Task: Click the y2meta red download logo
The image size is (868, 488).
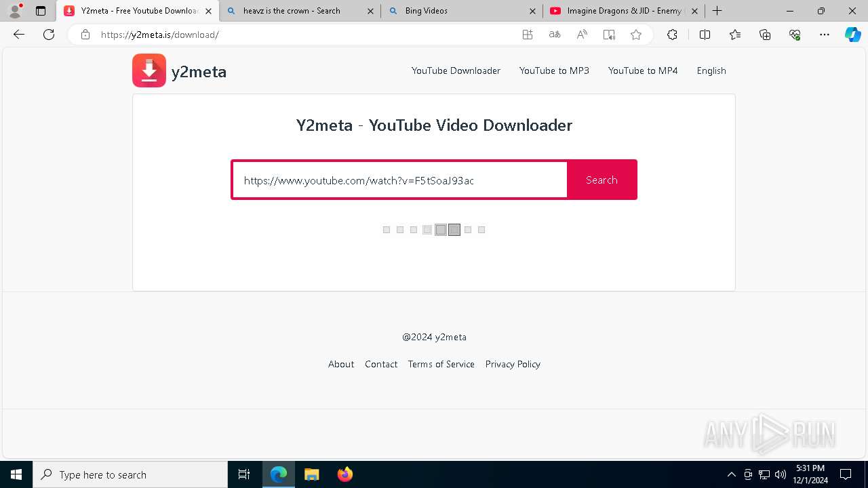Action: click(149, 70)
